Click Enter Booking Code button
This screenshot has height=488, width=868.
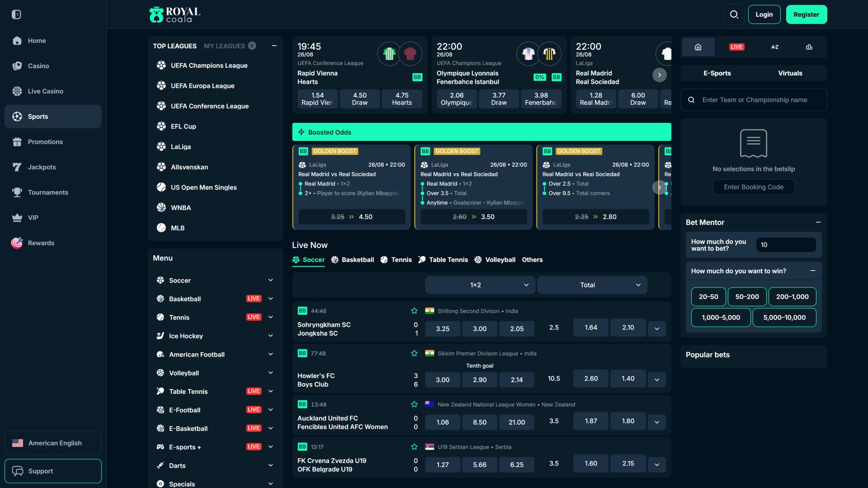754,187
